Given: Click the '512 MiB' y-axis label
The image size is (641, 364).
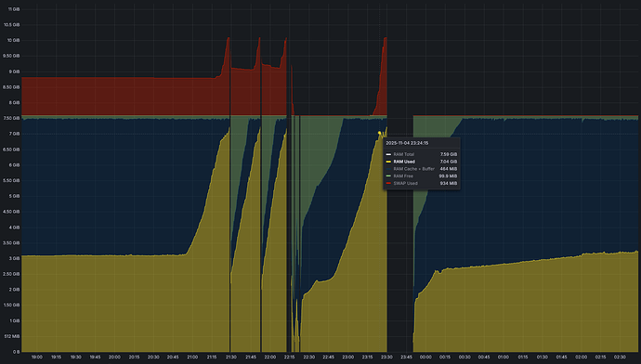Looking at the screenshot, I should (x=12, y=337).
